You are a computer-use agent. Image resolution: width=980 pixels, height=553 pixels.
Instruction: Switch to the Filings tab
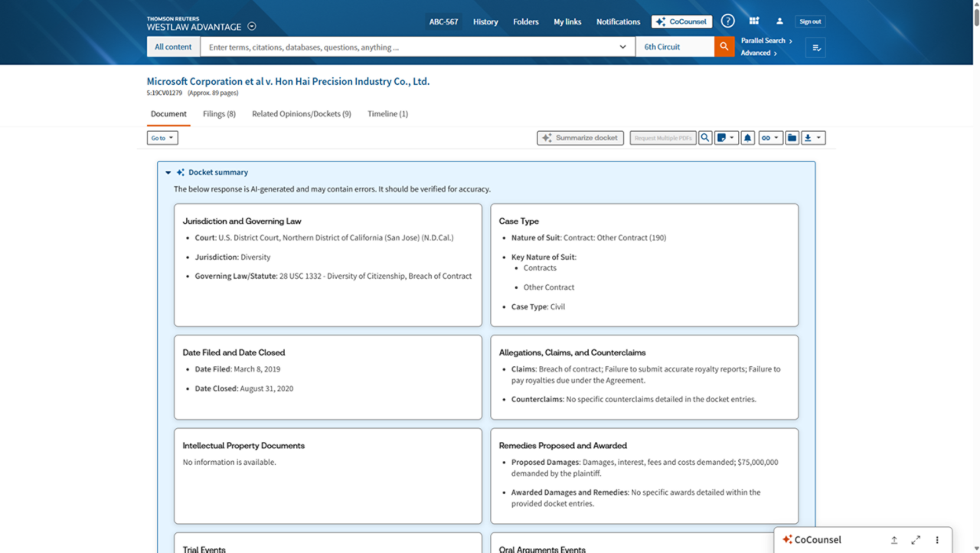(219, 113)
